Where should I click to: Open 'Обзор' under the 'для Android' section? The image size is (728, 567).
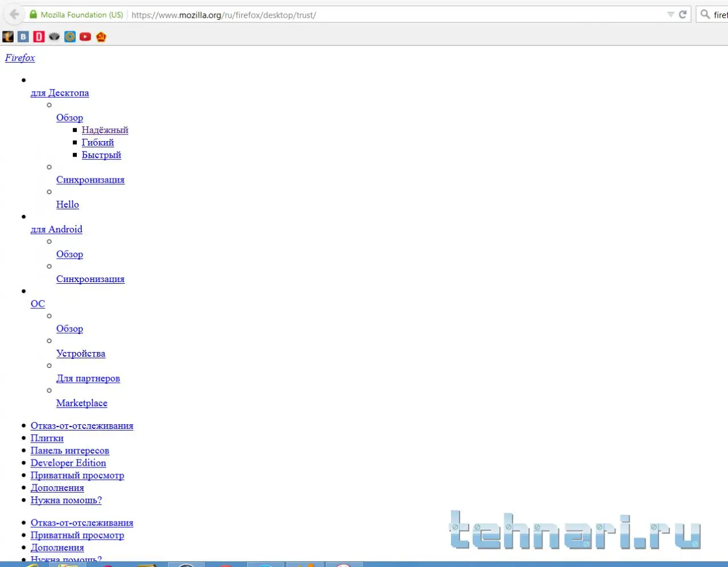click(69, 254)
